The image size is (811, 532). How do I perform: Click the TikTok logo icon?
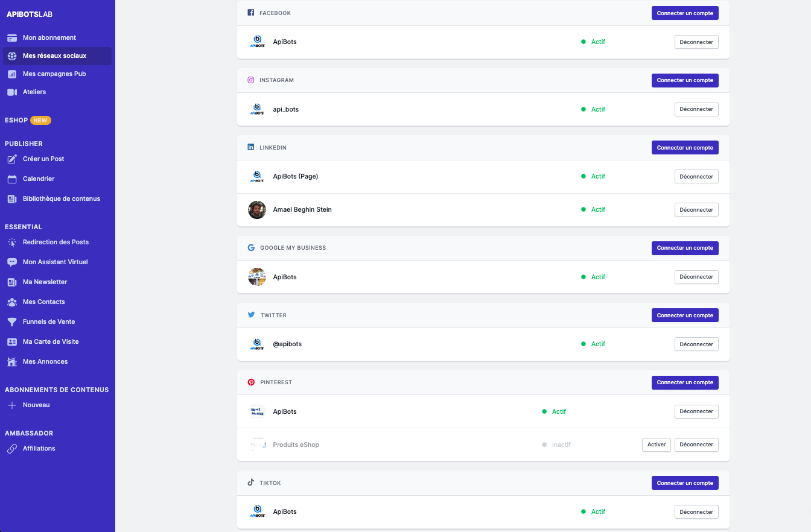[x=251, y=483]
